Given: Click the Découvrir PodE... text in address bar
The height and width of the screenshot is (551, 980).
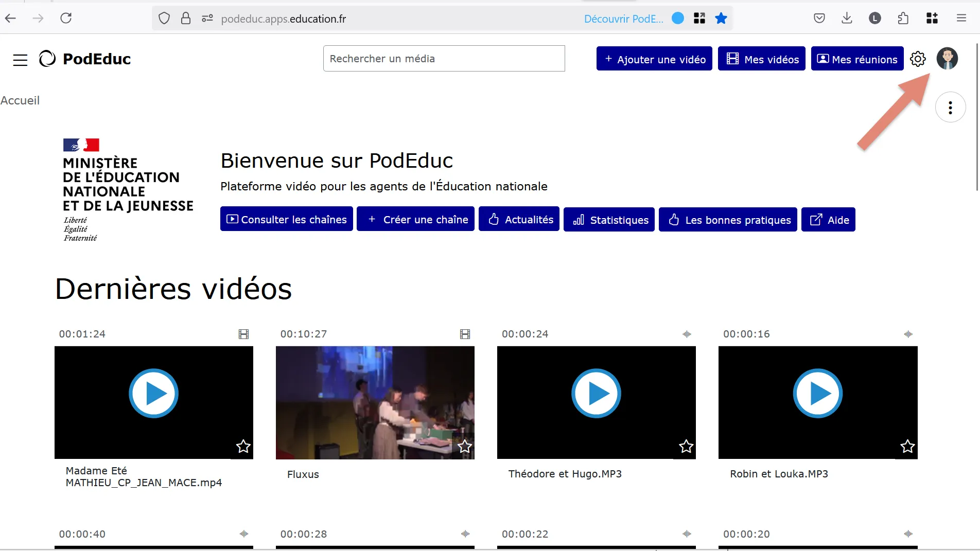Looking at the screenshot, I should [x=623, y=19].
